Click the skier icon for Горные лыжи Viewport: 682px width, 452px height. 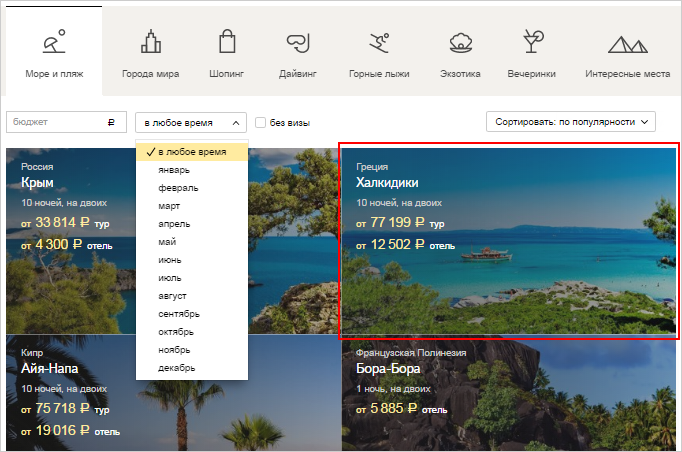pyautogui.click(x=379, y=43)
